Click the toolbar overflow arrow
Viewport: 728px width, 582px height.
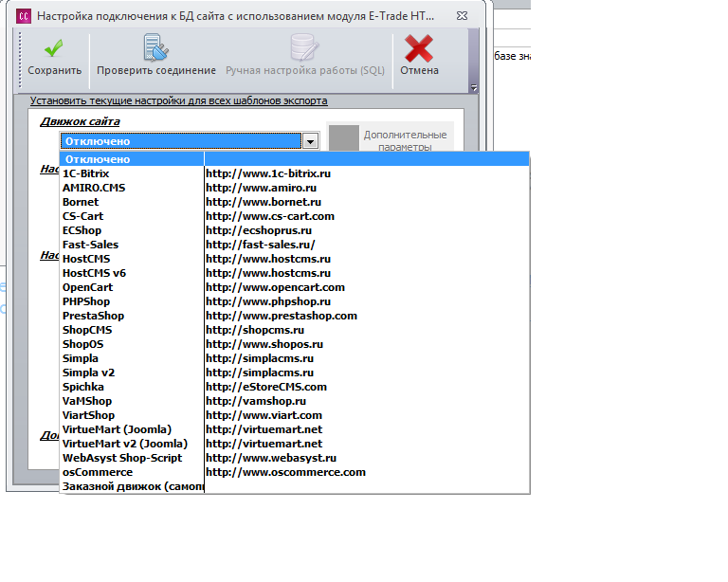[474, 87]
